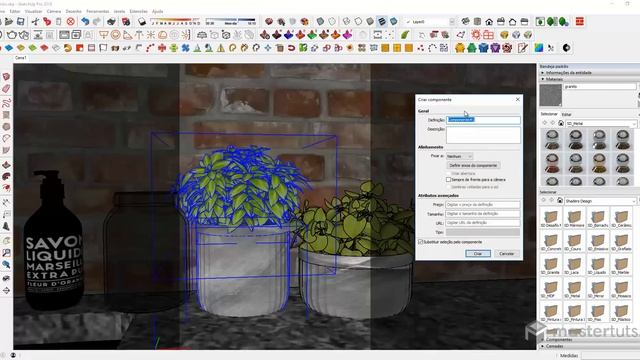Click the red Erase circle-X icon
This screenshot has width=640, height=360.
[x=71, y=21]
